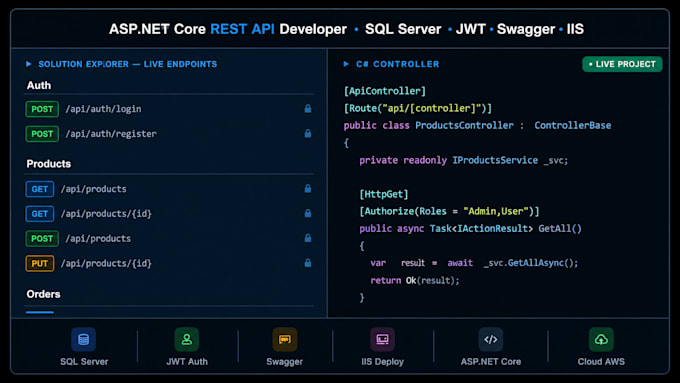
Task: Click the SQL Server database icon
Action: (83, 339)
